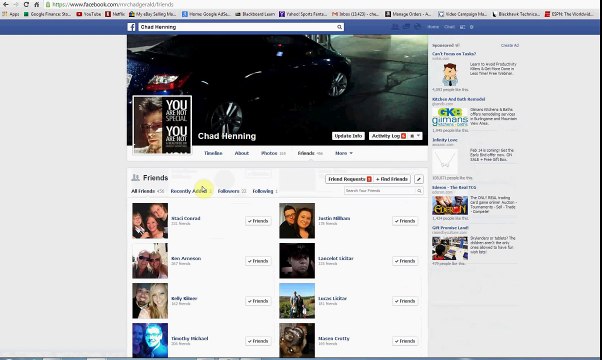Open the Apps bookmark icon
Screen dimensions: 602x360
[x=11, y=14]
